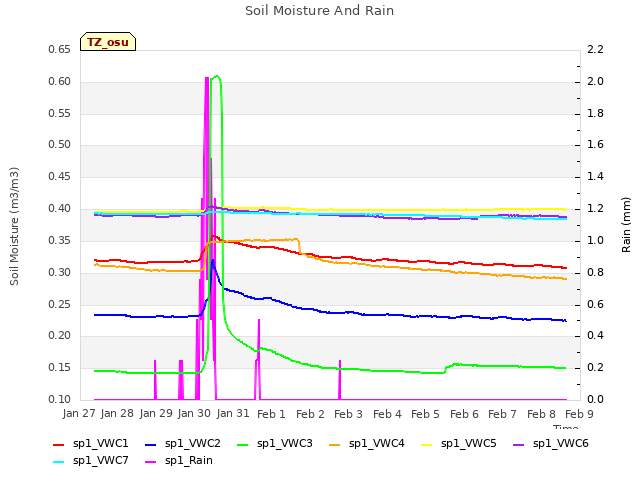This screenshot has height=480, width=640.
Task: Toggle the sp1_Rain legend entry
Action: [179, 461]
